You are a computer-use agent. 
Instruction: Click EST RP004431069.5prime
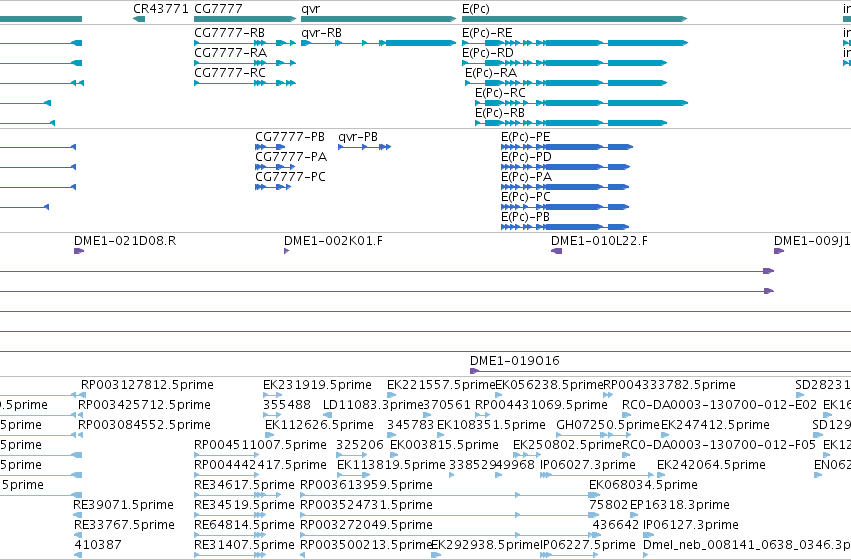[x=541, y=405]
